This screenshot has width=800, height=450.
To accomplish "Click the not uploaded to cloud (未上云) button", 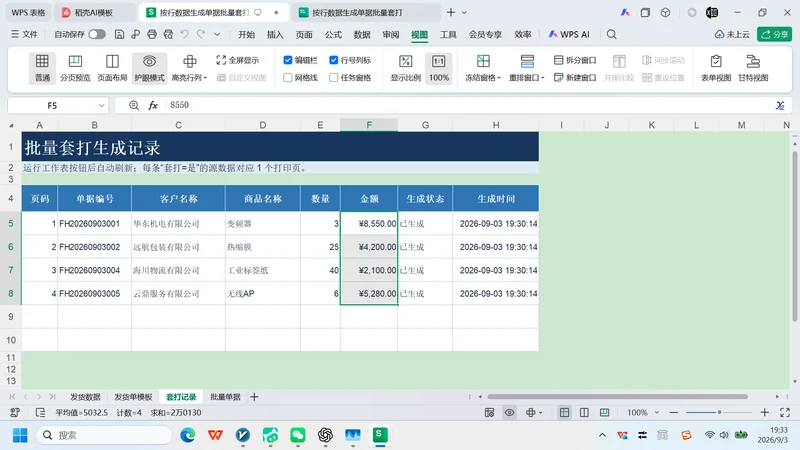I will [732, 34].
